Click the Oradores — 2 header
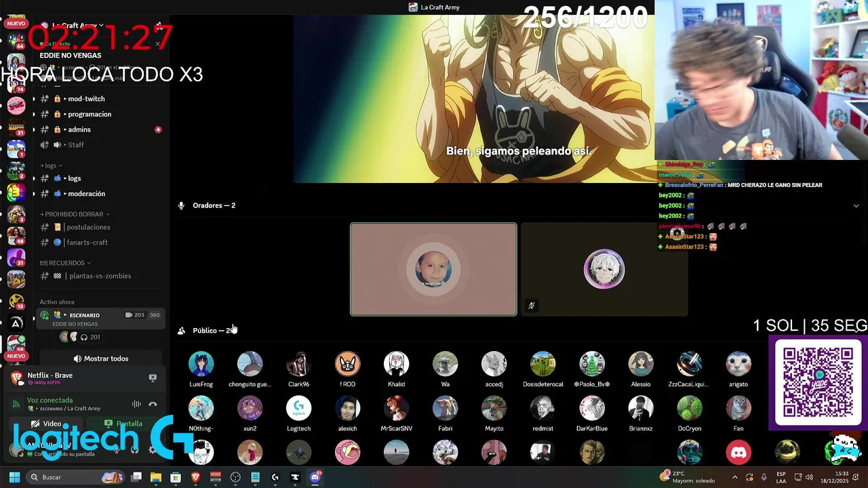 coord(214,205)
